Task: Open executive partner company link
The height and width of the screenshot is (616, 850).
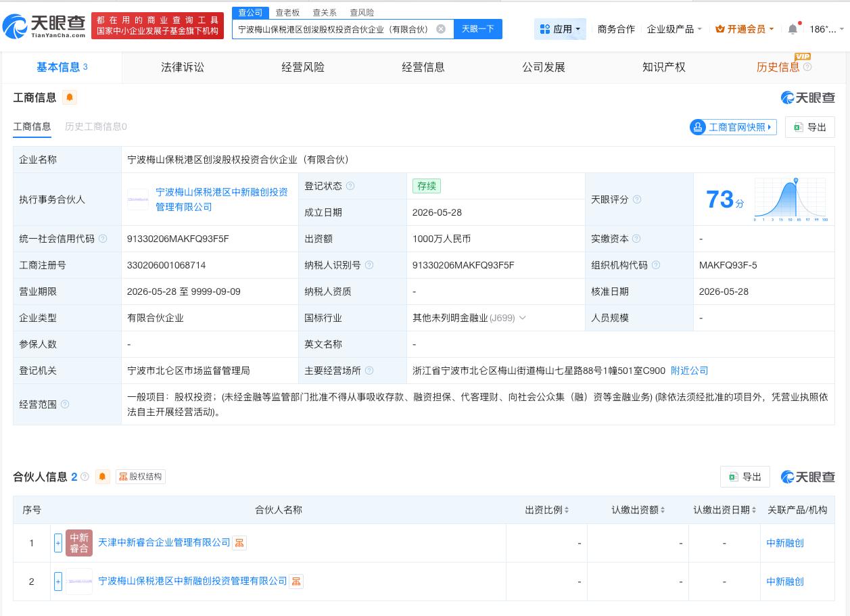Action: pos(222,199)
